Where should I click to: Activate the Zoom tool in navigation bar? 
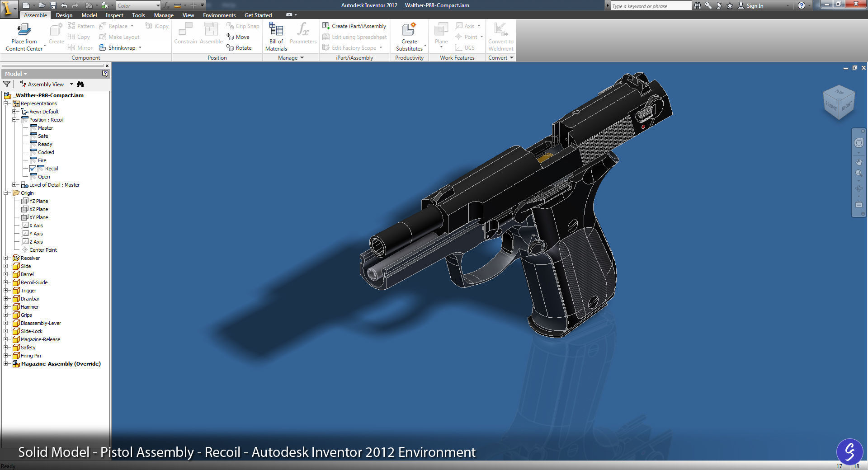(x=859, y=173)
